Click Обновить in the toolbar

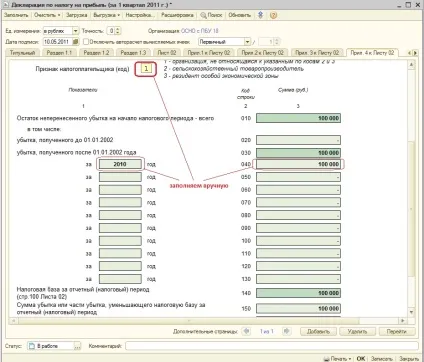point(240,15)
